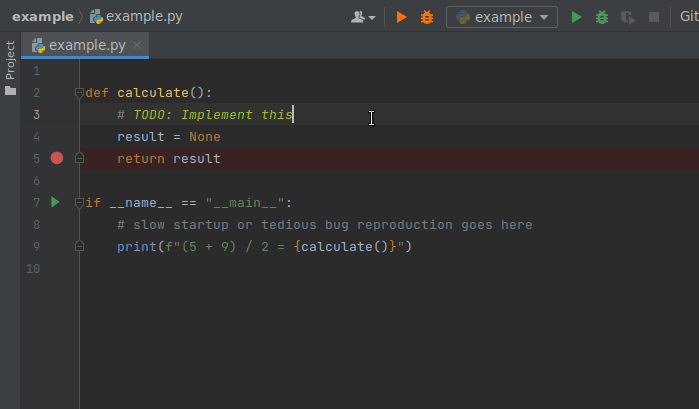Open the Code With Me users dropdown
This screenshot has height=409, width=699.
pos(363,17)
